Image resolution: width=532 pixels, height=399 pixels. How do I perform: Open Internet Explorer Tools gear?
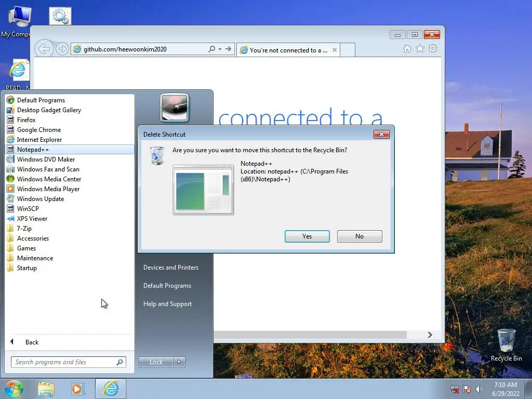[x=433, y=48]
